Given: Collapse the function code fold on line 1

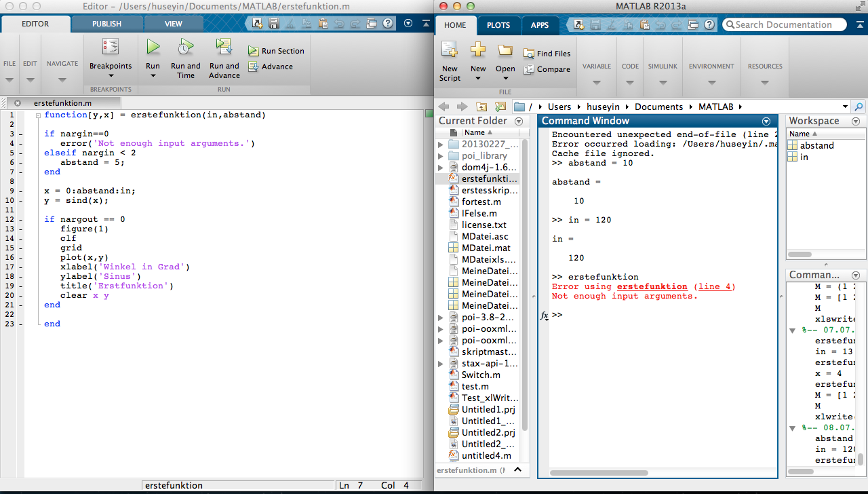Looking at the screenshot, I should pos(39,115).
